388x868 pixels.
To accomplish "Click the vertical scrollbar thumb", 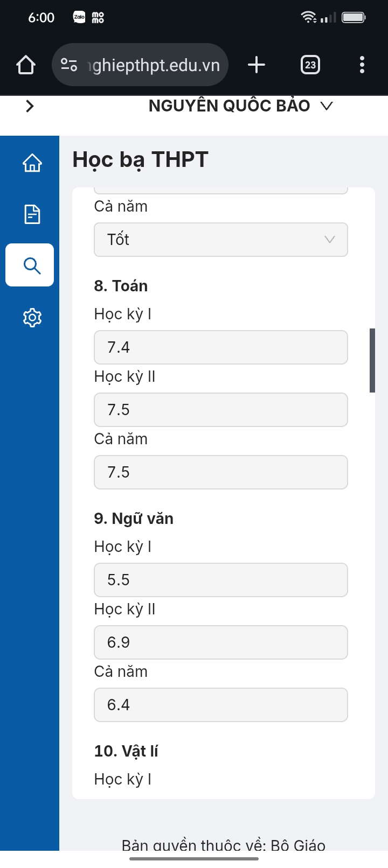I will (372, 360).
